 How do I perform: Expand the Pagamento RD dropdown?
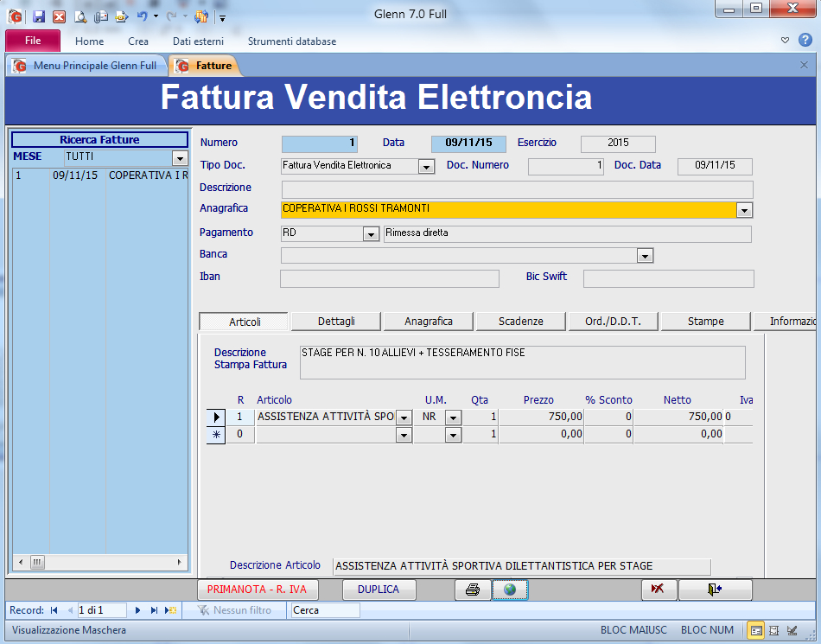click(x=371, y=234)
